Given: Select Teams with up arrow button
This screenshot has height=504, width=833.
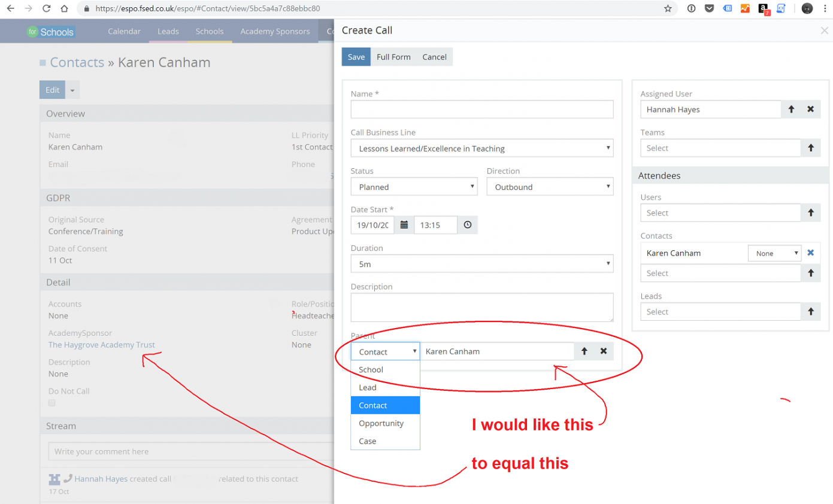Looking at the screenshot, I should tap(811, 148).
